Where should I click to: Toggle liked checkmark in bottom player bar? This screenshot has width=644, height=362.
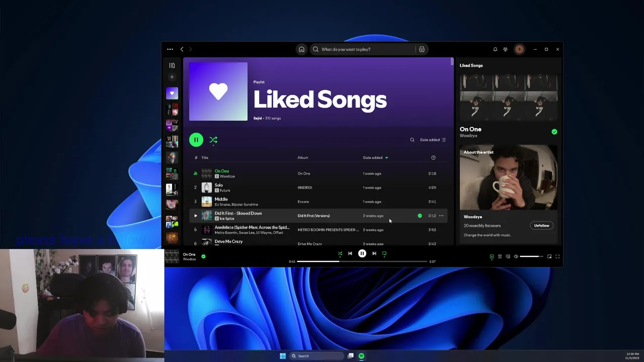pyautogui.click(x=203, y=256)
